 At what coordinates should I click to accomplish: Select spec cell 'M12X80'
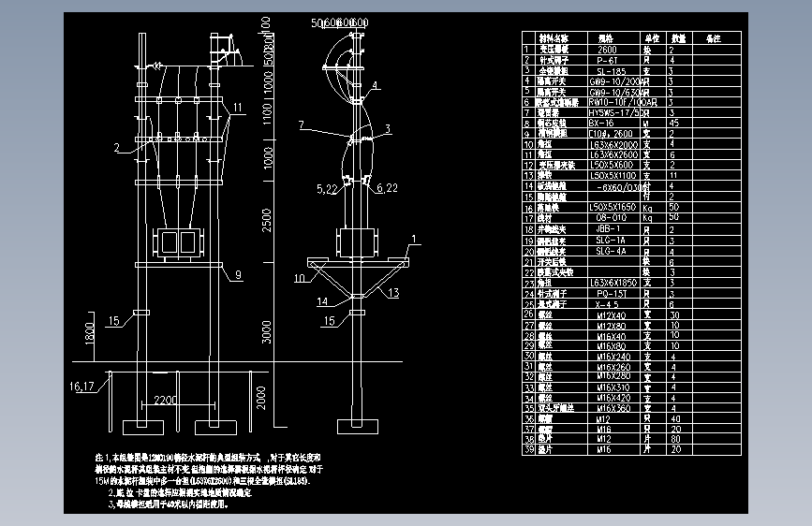tap(611, 326)
